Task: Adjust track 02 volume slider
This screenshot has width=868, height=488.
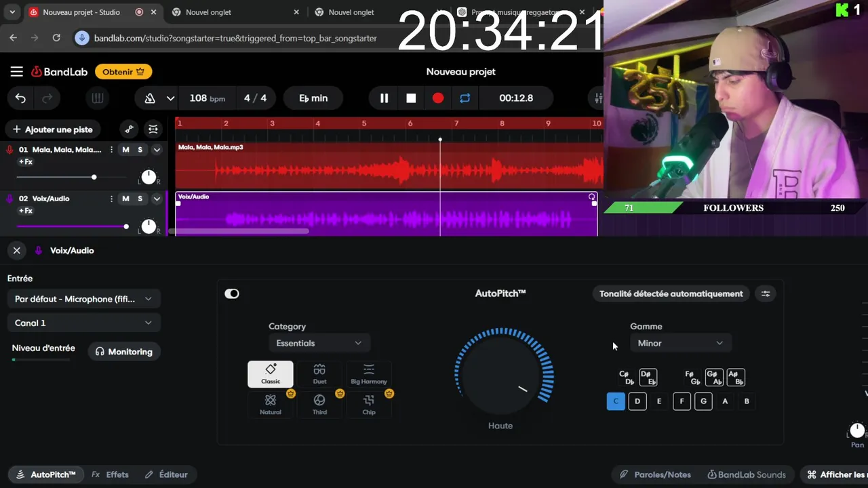Action: point(73,226)
